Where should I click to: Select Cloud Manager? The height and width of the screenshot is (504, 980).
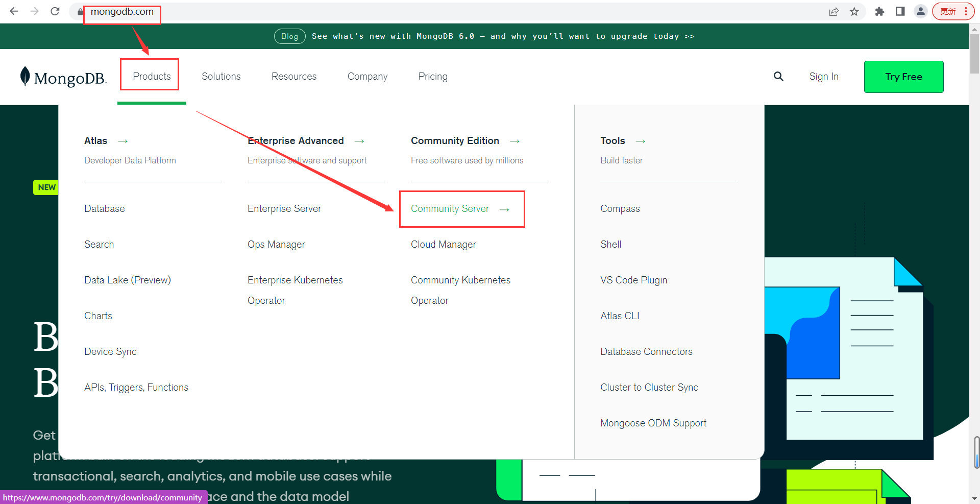pyautogui.click(x=443, y=244)
